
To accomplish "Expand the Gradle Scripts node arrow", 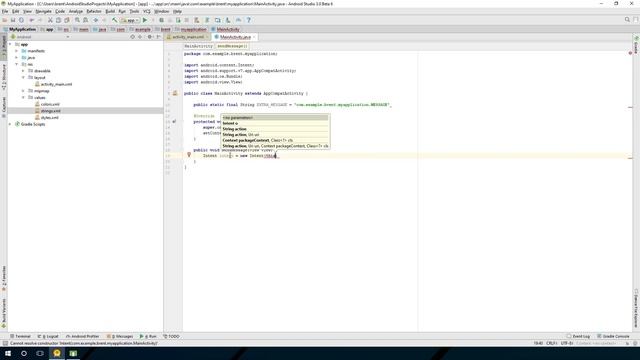I will (x=10, y=124).
